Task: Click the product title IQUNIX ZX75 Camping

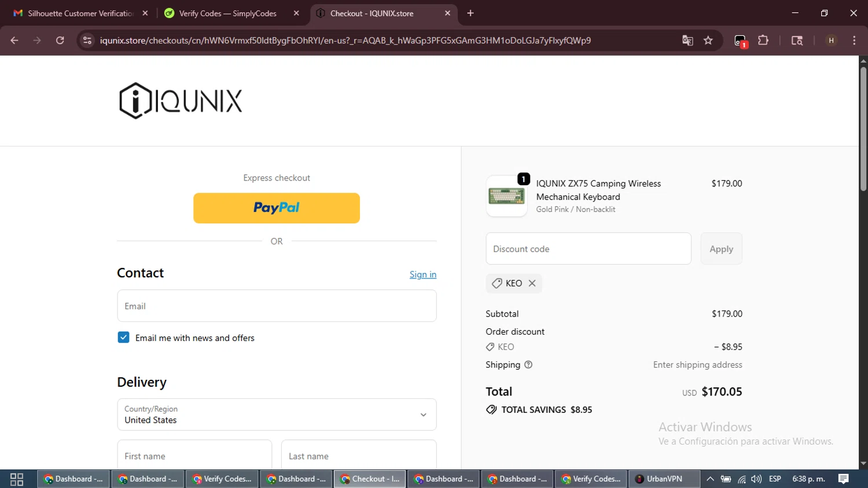Action: 598,190
